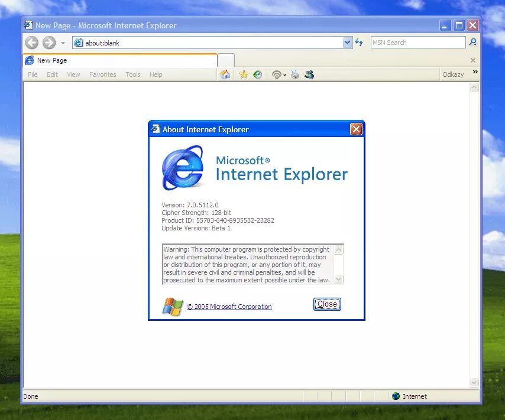Click the RSS feeds icon

tap(276, 74)
